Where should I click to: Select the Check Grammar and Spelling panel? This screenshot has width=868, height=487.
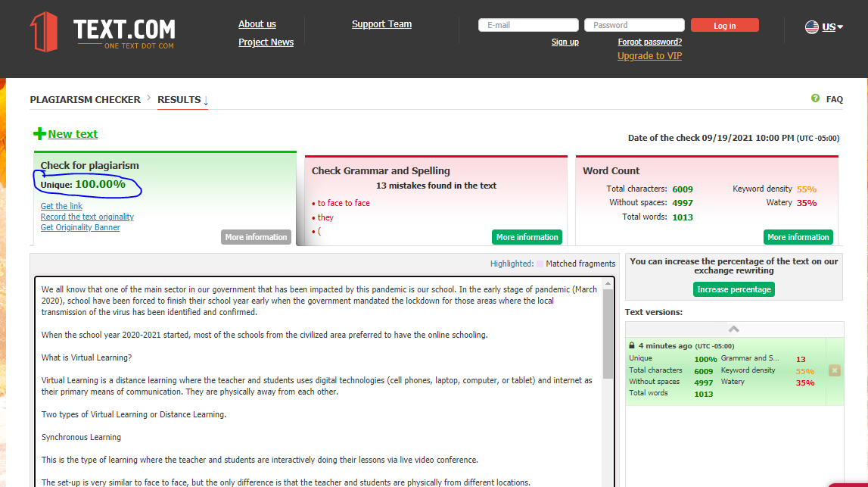[x=436, y=201]
